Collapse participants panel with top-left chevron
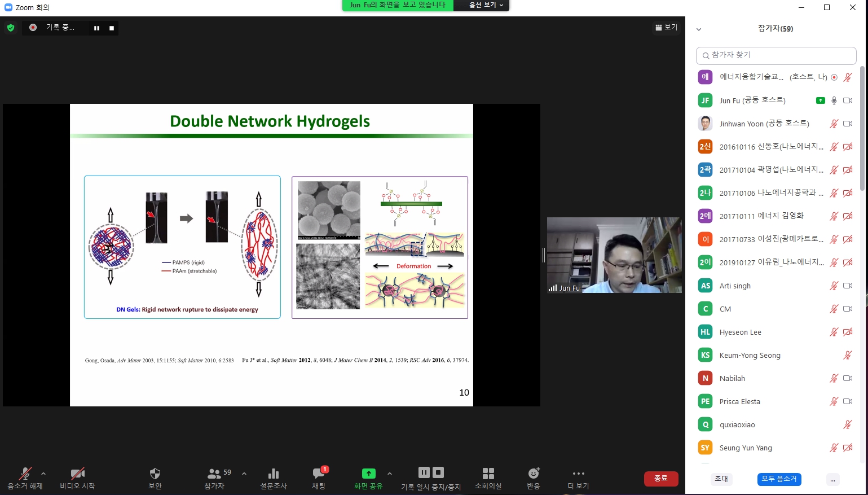 click(699, 29)
